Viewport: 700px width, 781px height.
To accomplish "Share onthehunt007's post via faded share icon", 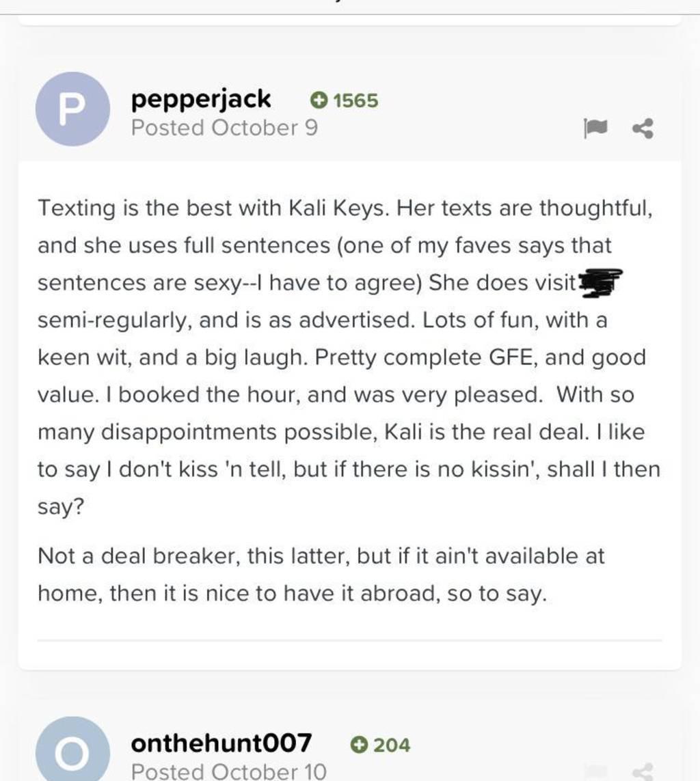I will click(x=643, y=771).
